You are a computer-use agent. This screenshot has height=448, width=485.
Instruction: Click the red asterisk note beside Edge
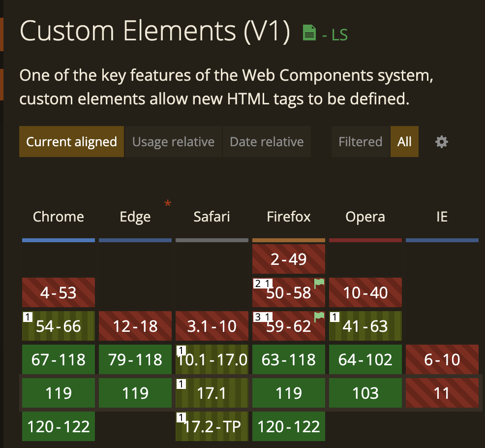tap(168, 204)
